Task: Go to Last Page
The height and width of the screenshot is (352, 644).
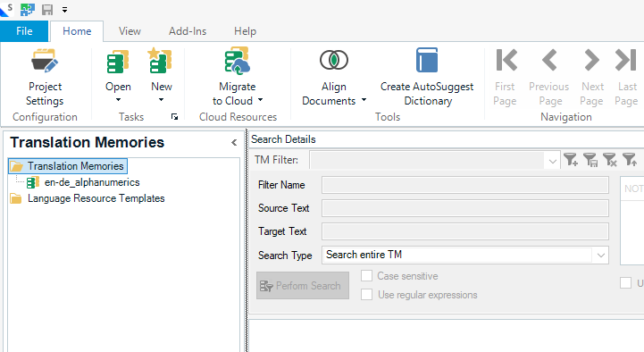Action: (626, 77)
